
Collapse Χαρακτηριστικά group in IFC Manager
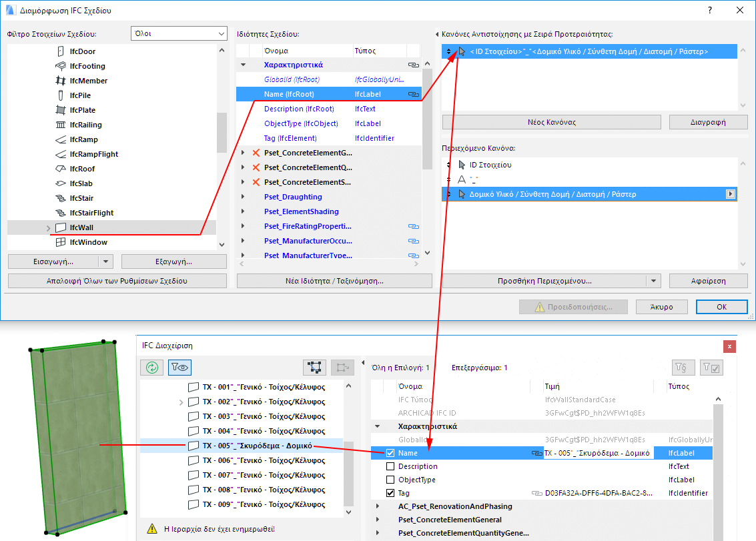click(378, 427)
